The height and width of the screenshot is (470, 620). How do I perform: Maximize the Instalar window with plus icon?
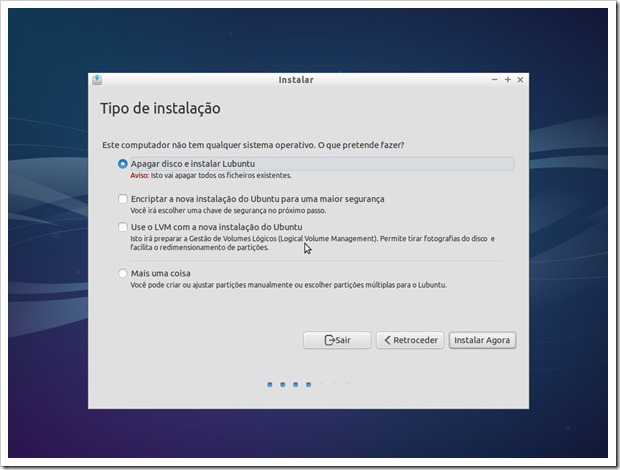pos(508,79)
